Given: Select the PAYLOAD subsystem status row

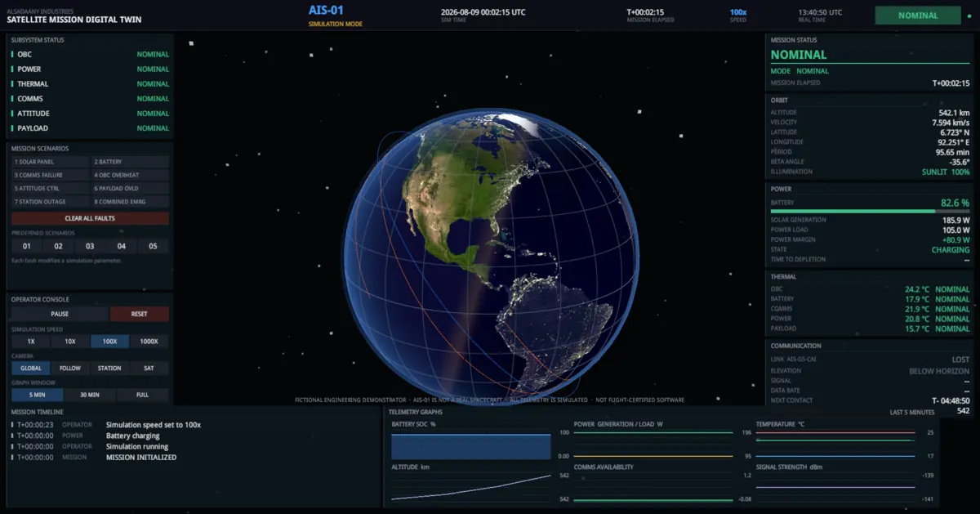Looking at the screenshot, I should pyautogui.click(x=90, y=128).
